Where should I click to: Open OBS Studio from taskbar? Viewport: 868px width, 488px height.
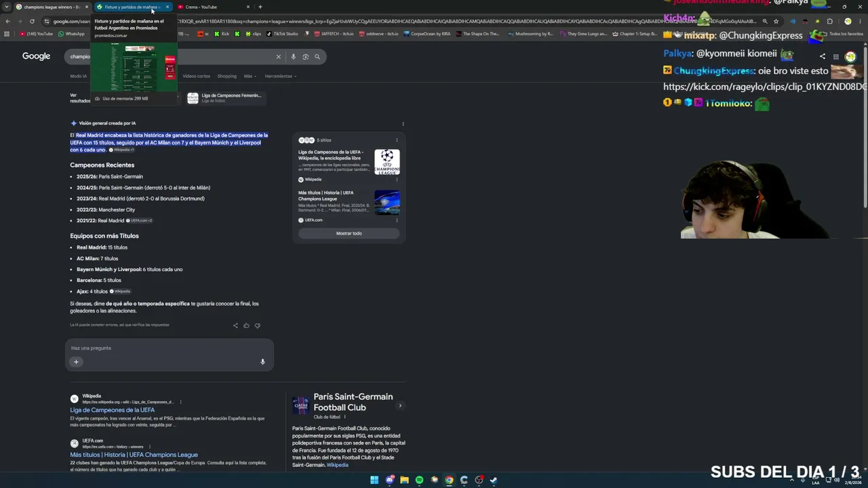point(479,480)
